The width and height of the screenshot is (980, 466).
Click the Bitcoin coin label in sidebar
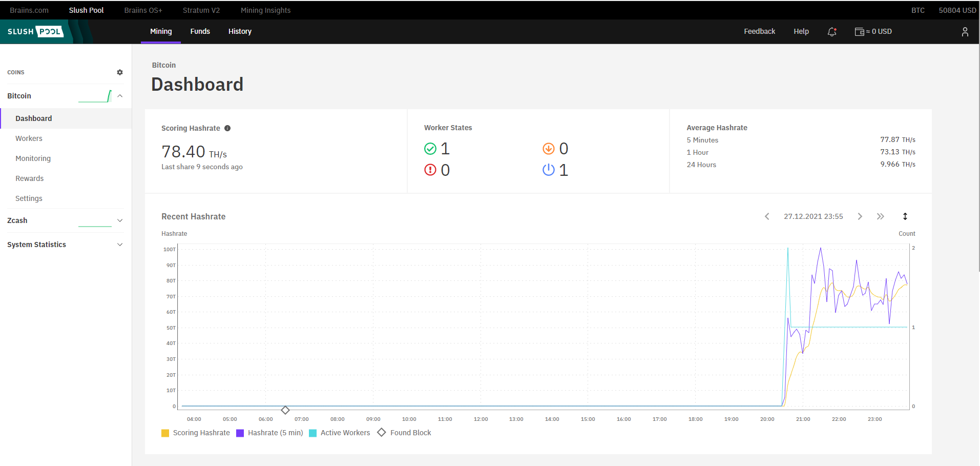click(19, 96)
